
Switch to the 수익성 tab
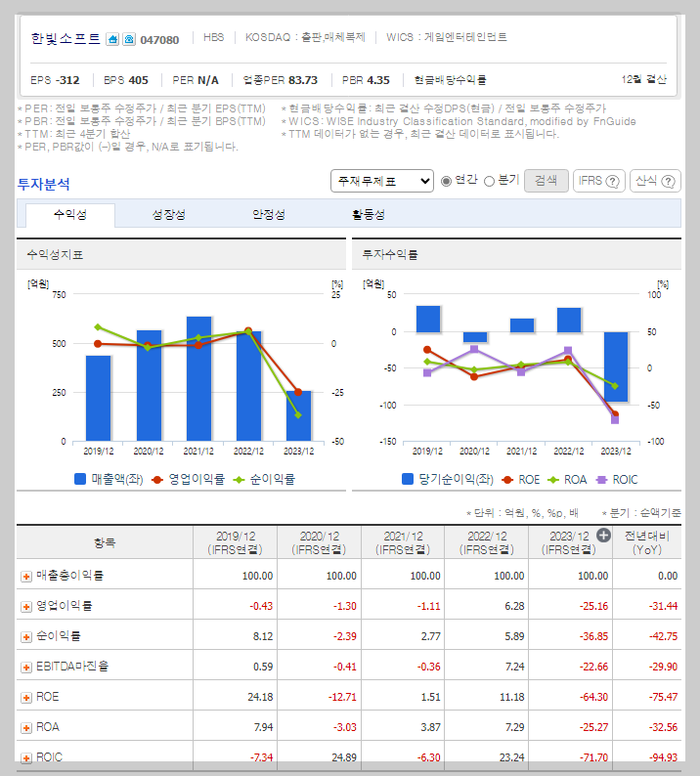(70, 215)
